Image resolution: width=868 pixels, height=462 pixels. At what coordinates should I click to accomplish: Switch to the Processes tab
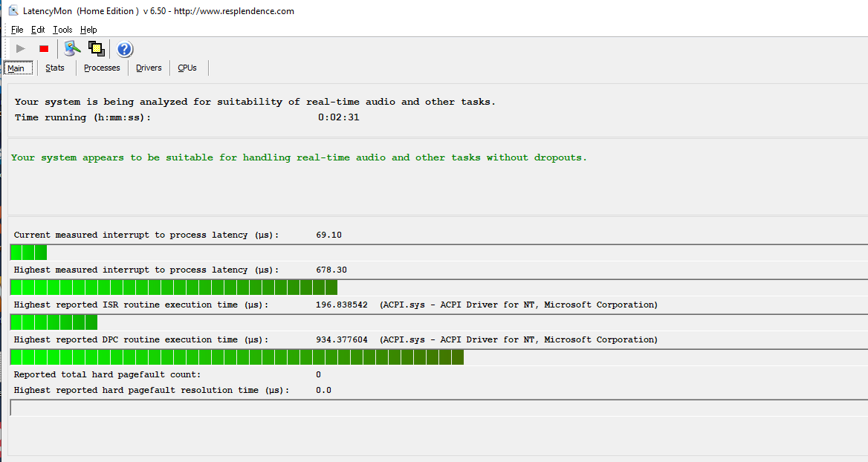click(x=102, y=68)
